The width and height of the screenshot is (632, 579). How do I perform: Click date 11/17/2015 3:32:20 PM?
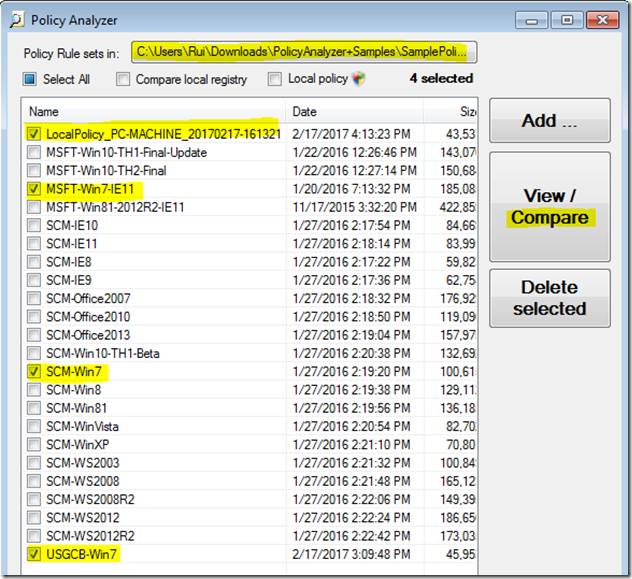355,207
